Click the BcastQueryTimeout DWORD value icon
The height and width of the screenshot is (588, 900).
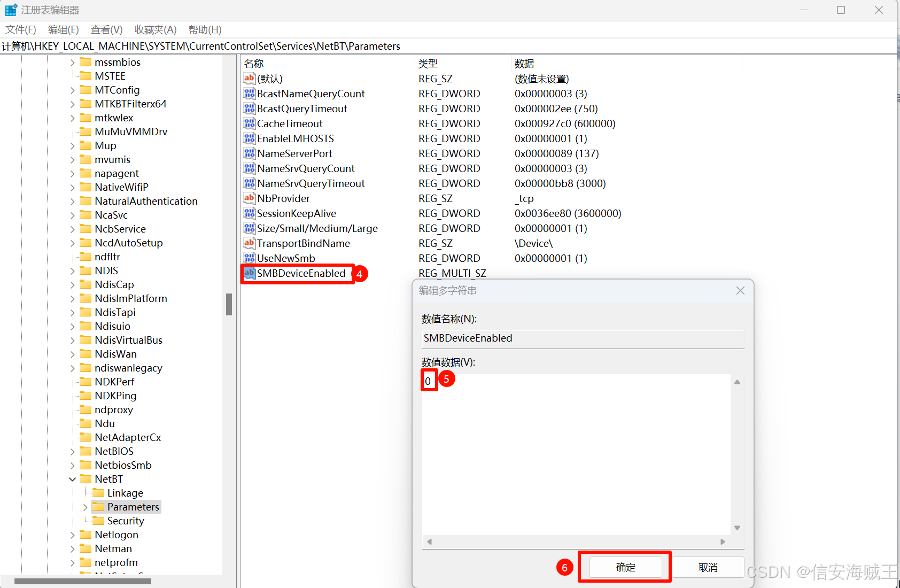click(249, 109)
